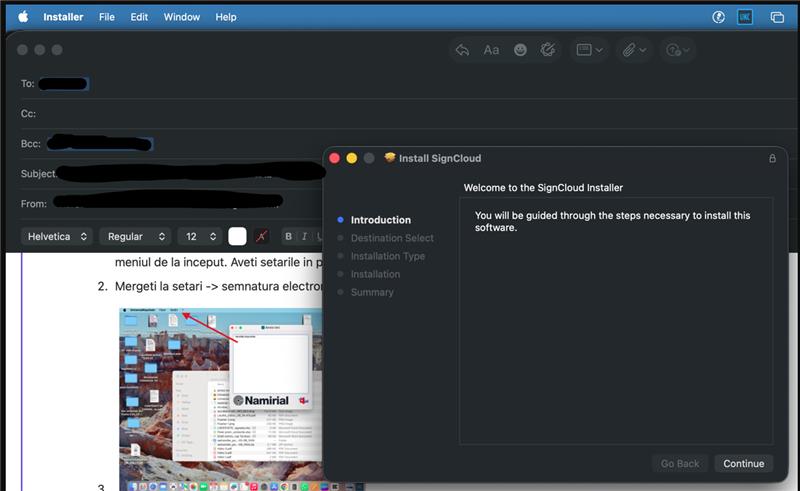The width and height of the screenshot is (800, 491).
Task: Open the Apple menu
Action: tap(23, 17)
